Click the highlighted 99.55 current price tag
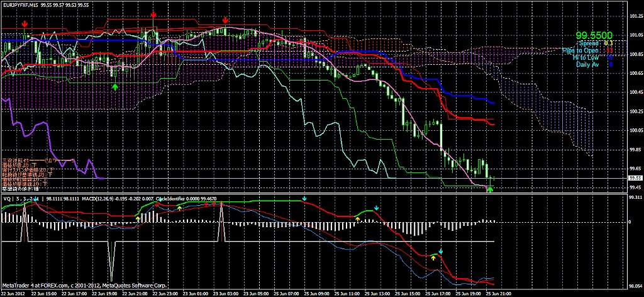 (x=635, y=178)
